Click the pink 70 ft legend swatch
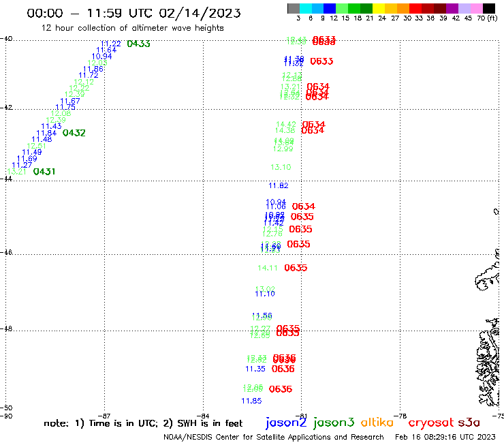504x443 pixels. point(476,8)
